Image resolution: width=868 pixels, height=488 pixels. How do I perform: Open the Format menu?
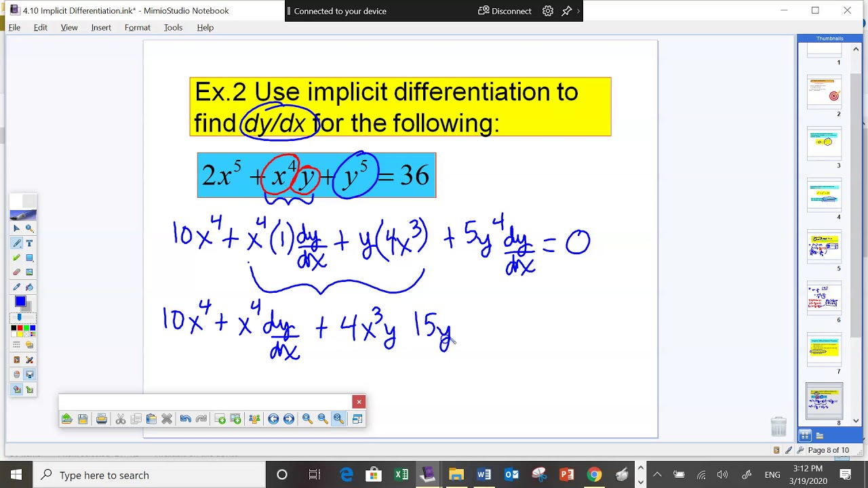(x=138, y=28)
